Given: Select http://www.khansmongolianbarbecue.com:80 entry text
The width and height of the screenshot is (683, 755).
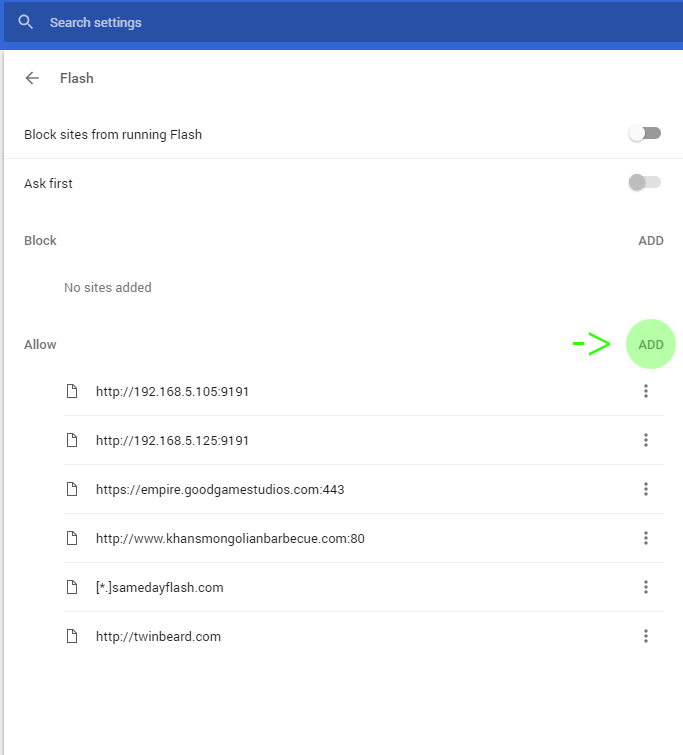Looking at the screenshot, I should (x=230, y=538).
